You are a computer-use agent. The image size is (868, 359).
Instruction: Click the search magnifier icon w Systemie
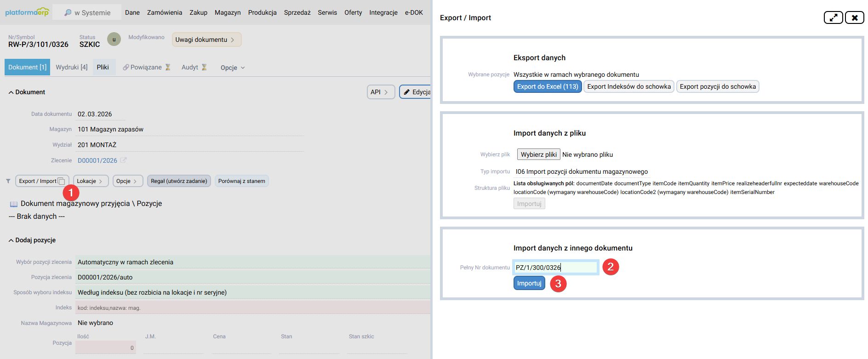(x=68, y=13)
